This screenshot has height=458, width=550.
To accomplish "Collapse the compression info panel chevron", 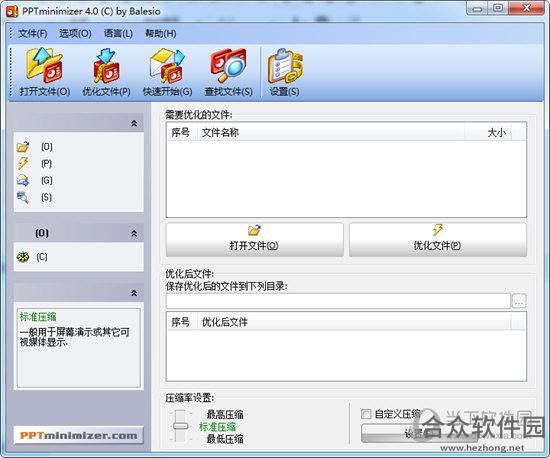I will 134,293.
